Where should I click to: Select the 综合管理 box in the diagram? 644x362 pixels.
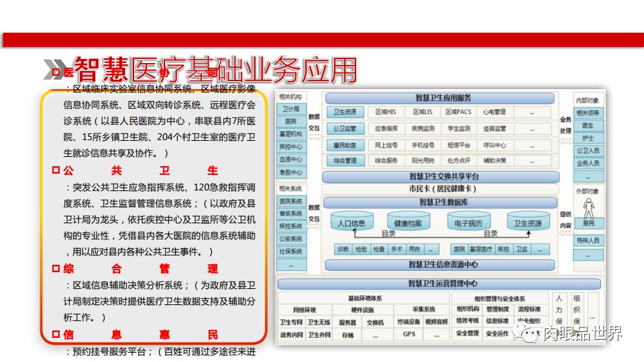(x=345, y=160)
